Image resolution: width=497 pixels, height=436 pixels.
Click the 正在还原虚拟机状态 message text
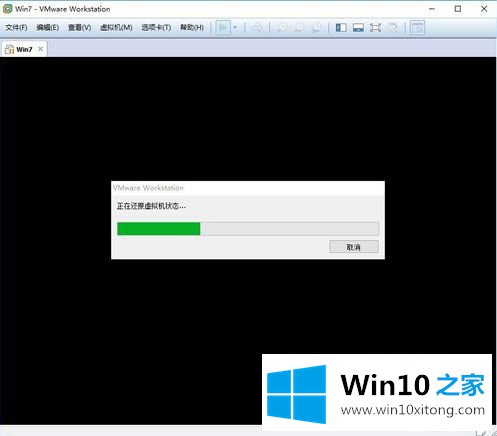point(151,206)
